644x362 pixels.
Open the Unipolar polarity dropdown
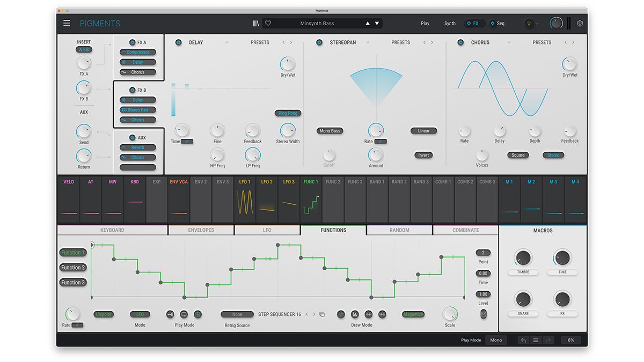click(x=104, y=314)
